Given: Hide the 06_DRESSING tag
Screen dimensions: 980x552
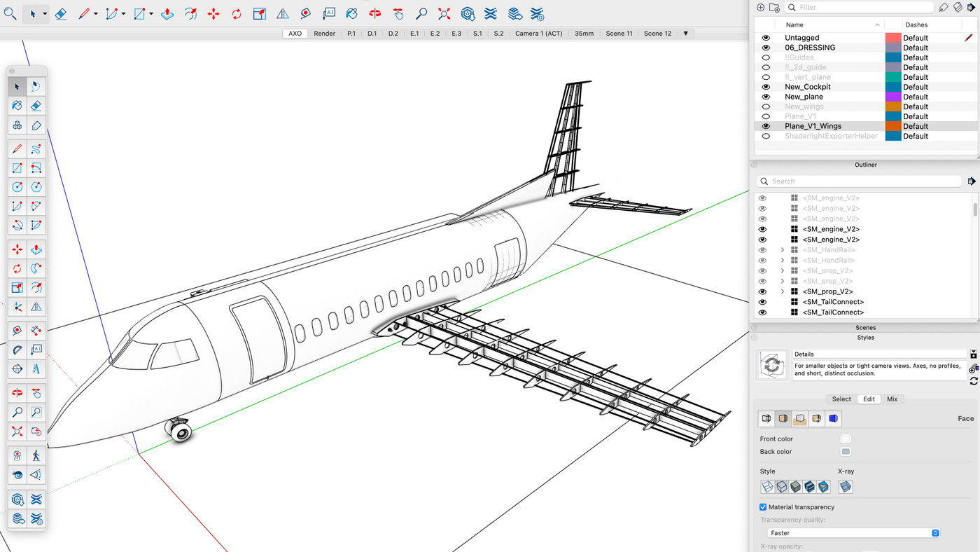Looking at the screenshot, I should click(x=766, y=48).
